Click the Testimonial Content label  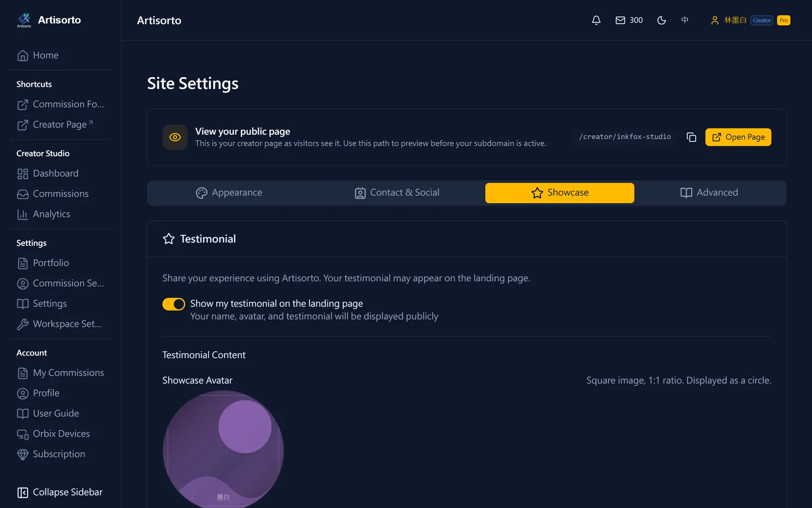204,355
